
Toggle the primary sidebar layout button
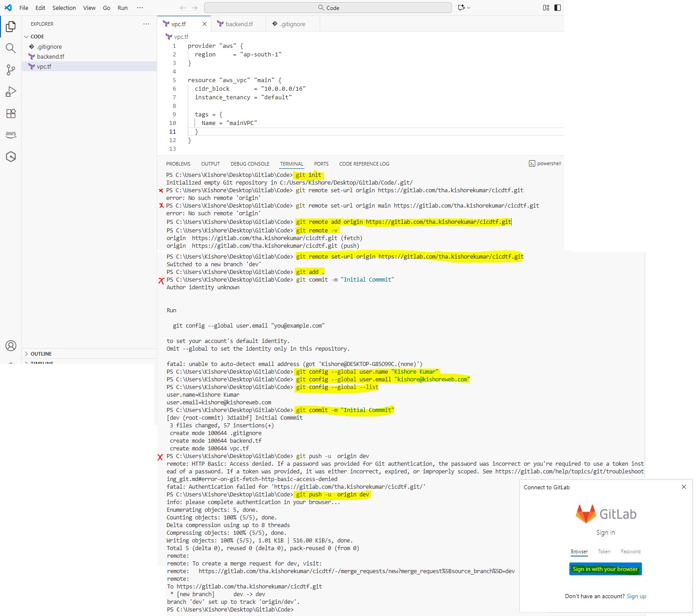pos(558,8)
